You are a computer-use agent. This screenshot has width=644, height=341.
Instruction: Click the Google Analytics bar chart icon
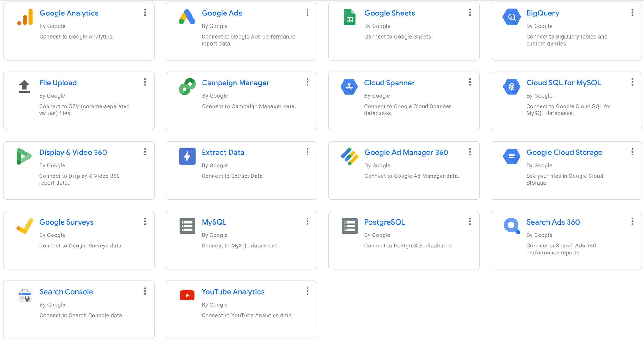[x=25, y=17]
